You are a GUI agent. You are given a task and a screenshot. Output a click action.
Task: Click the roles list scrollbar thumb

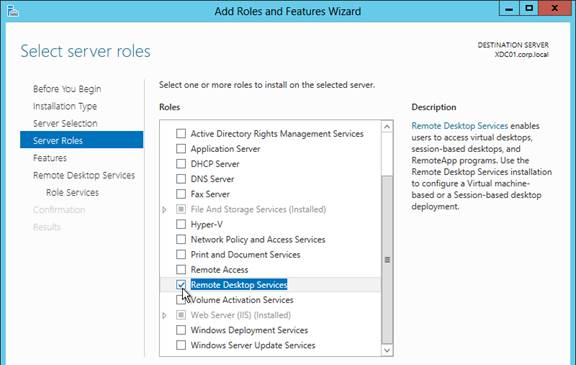(387, 260)
